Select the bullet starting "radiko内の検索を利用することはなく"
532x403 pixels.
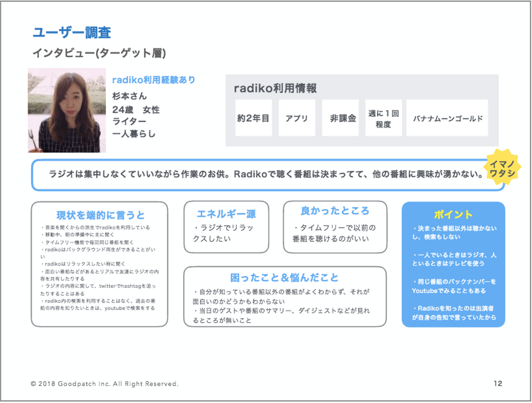point(98,304)
